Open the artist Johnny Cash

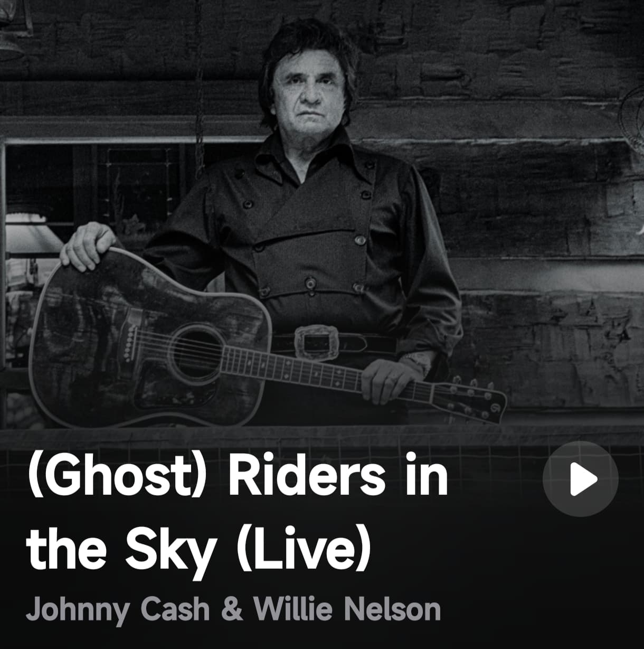click(118, 609)
